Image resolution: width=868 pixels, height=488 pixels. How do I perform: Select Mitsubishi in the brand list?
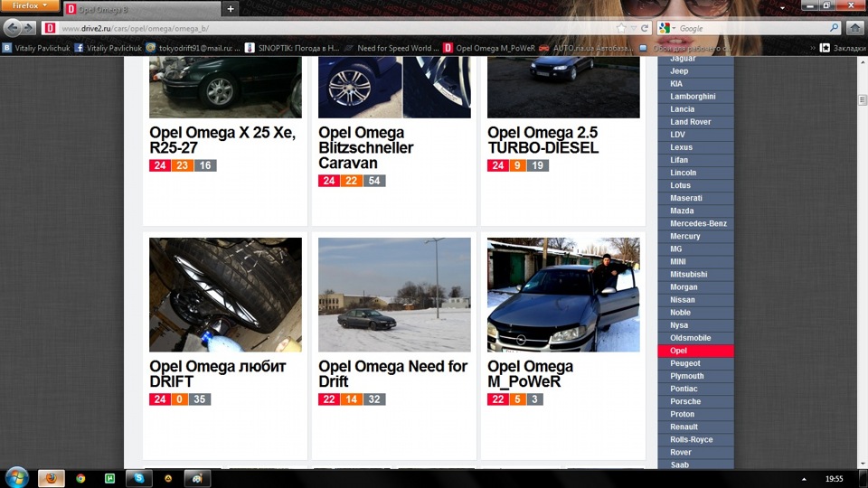[696, 275]
